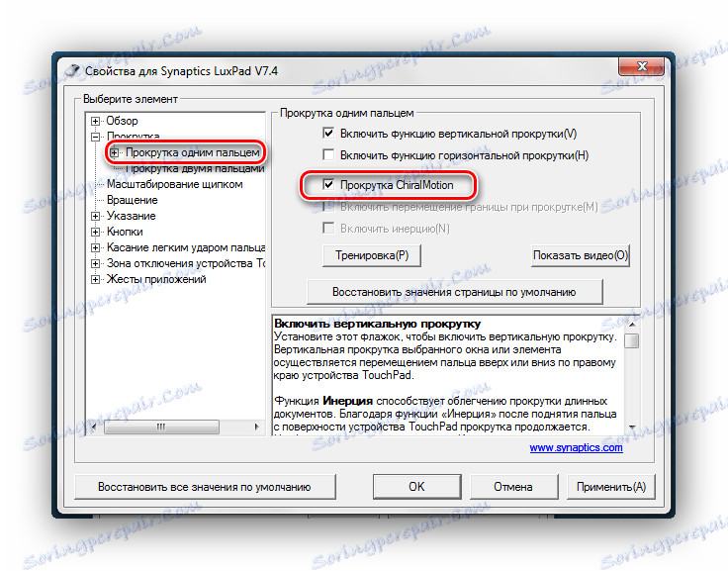Select Прокрутка двумя пальцами item
The image size is (728, 571).
(195, 168)
